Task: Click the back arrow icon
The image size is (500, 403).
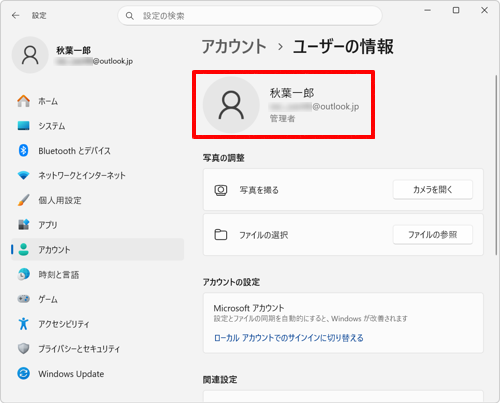Action: coord(16,15)
